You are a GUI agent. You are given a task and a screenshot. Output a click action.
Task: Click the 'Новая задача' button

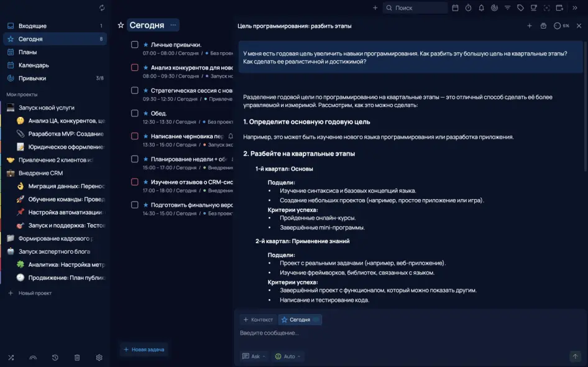(144, 350)
